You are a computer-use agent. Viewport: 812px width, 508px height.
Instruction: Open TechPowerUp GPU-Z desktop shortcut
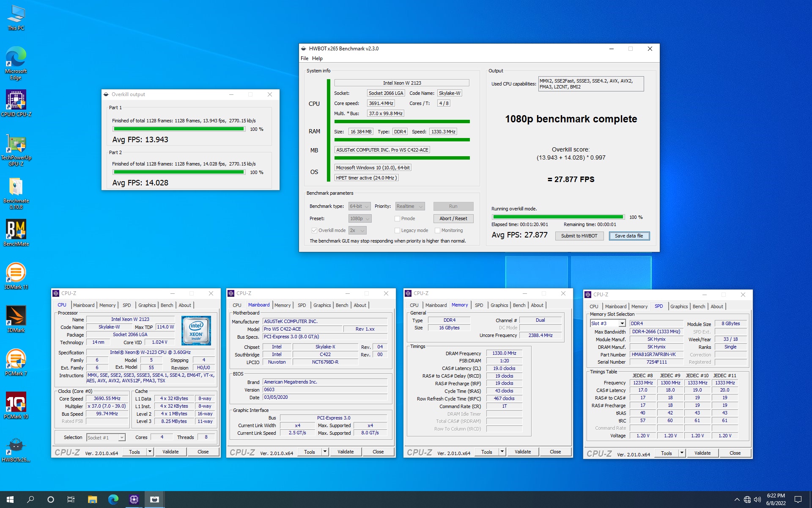(x=16, y=151)
